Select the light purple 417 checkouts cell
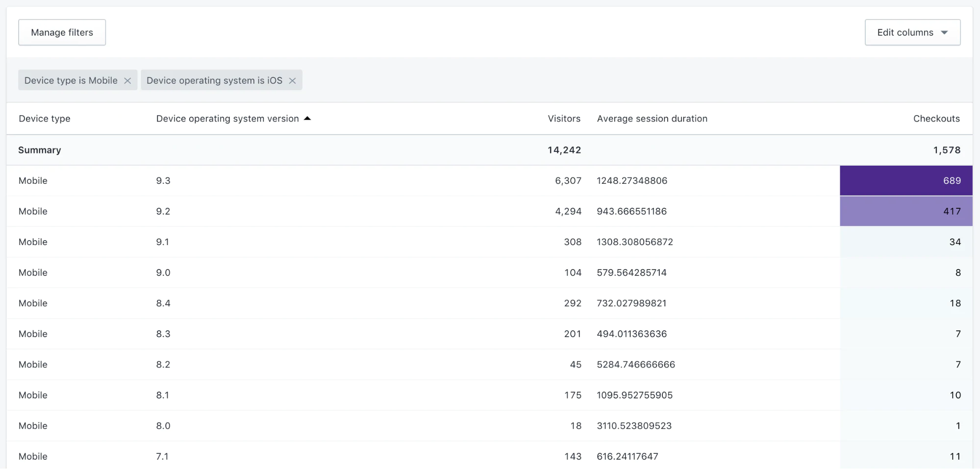Viewport: 980px width, 469px height. (x=905, y=211)
